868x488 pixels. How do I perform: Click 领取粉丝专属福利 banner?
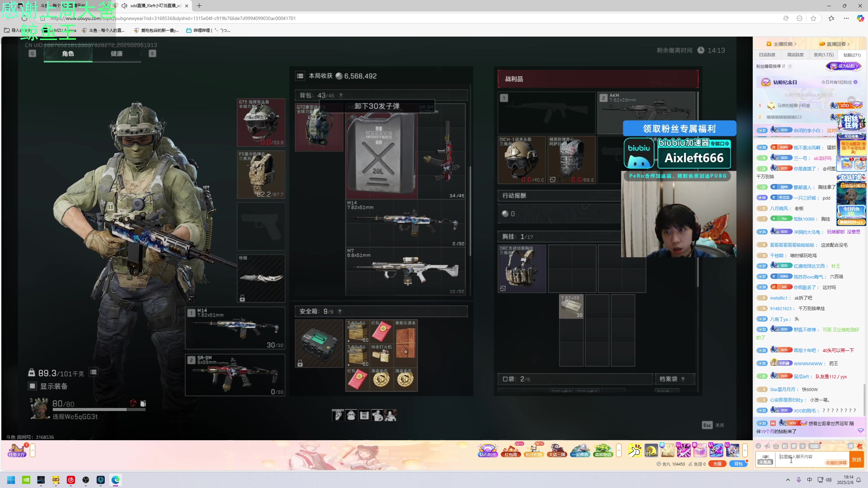pos(679,128)
